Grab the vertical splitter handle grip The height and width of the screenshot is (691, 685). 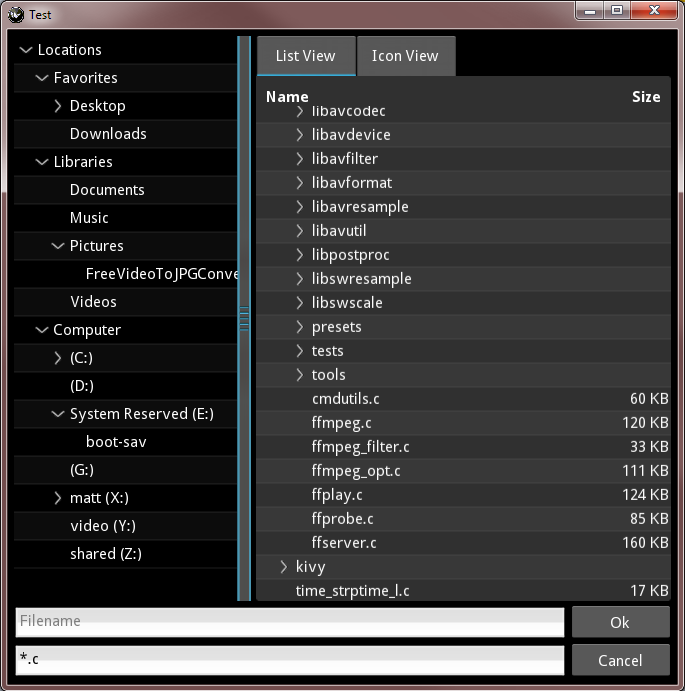244,318
